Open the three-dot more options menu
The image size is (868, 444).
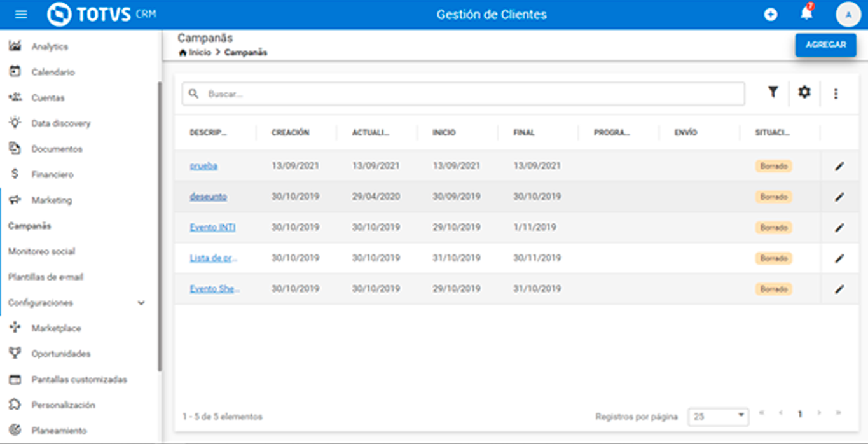(x=836, y=94)
